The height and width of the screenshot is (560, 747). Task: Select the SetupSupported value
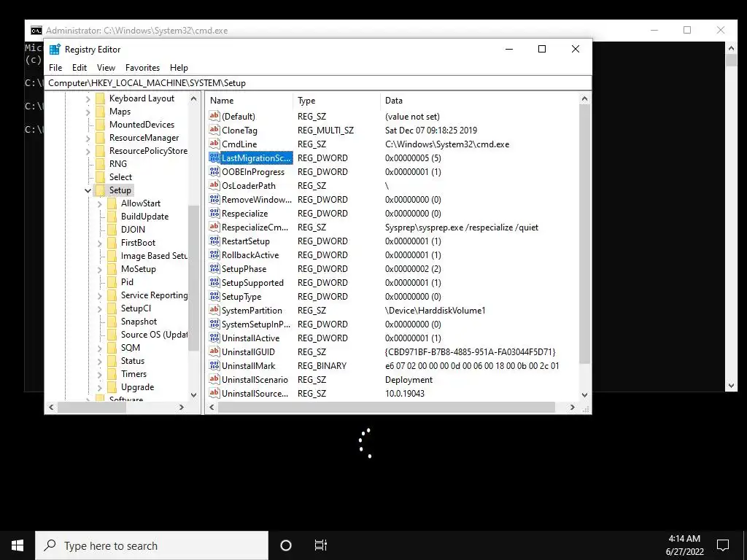[x=252, y=282]
